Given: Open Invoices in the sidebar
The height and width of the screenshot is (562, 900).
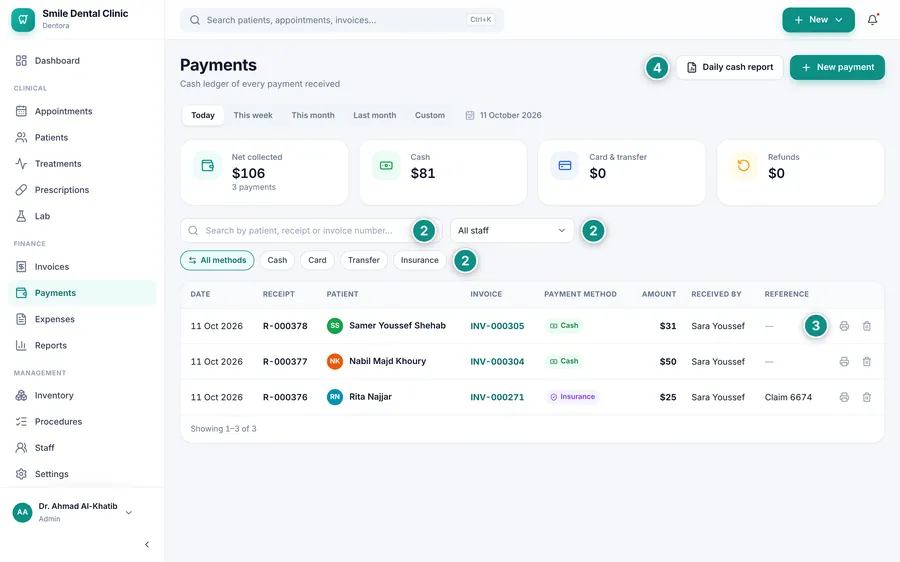Looking at the screenshot, I should [x=82, y=267].
